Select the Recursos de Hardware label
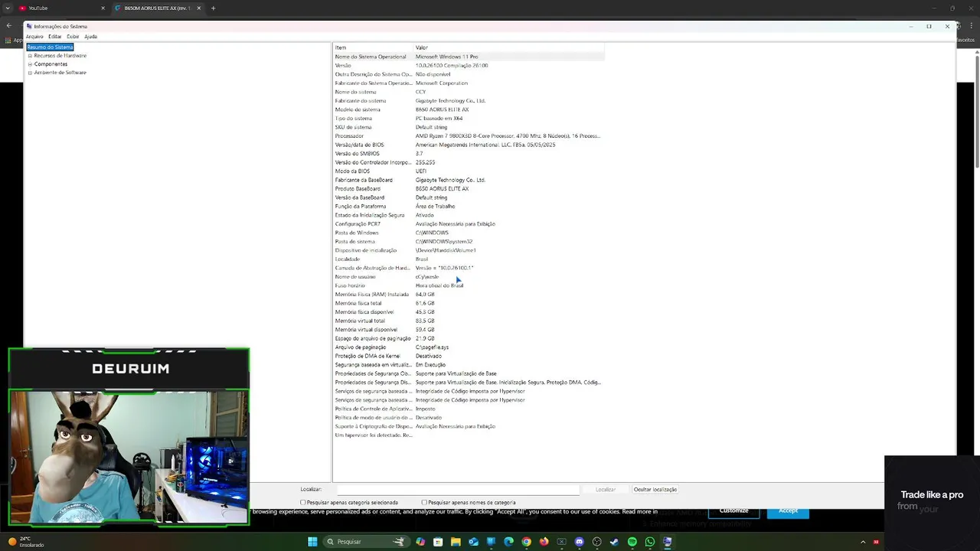The height and width of the screenshot is (551, 980). [60, 56]
